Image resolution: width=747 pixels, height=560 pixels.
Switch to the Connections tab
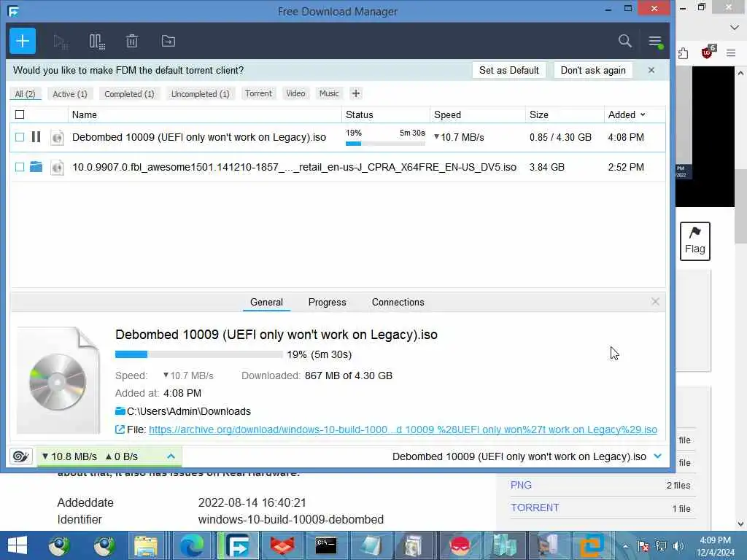pos(398,302)
